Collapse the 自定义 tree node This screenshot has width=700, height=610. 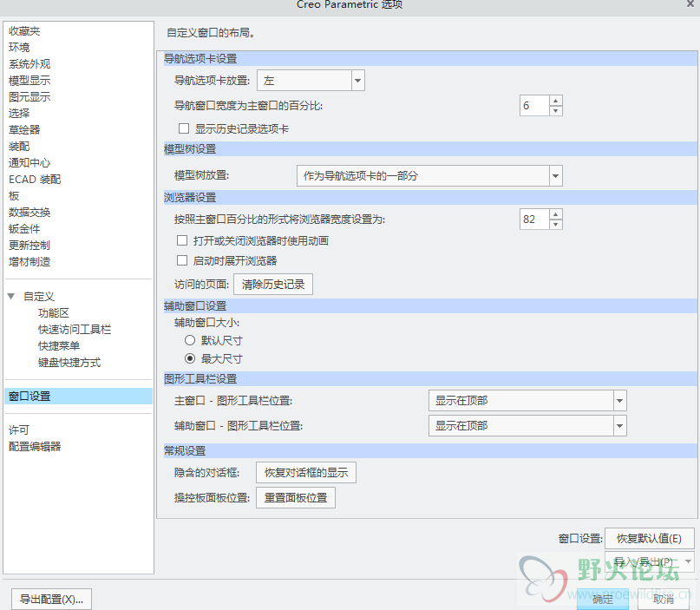tap(11, 296)
